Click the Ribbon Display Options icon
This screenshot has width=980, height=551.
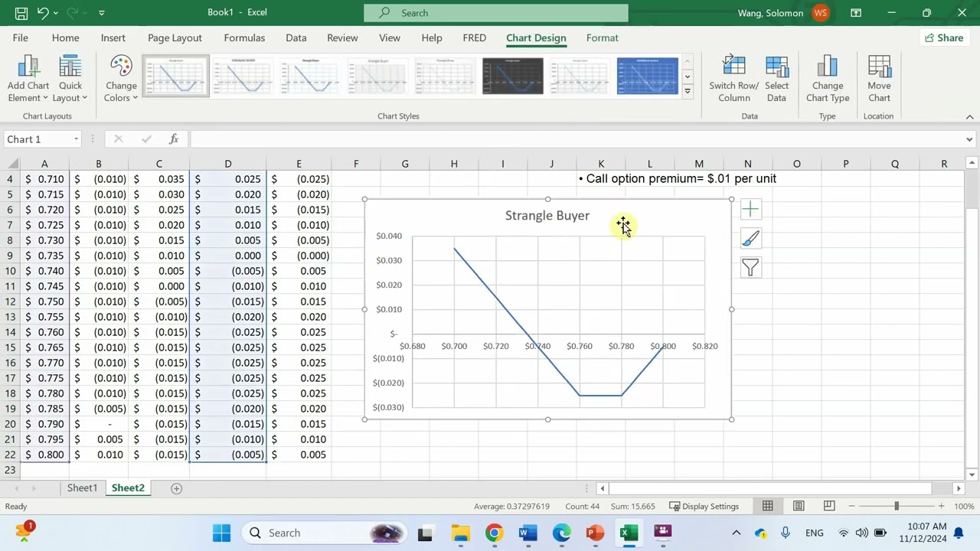856,13
